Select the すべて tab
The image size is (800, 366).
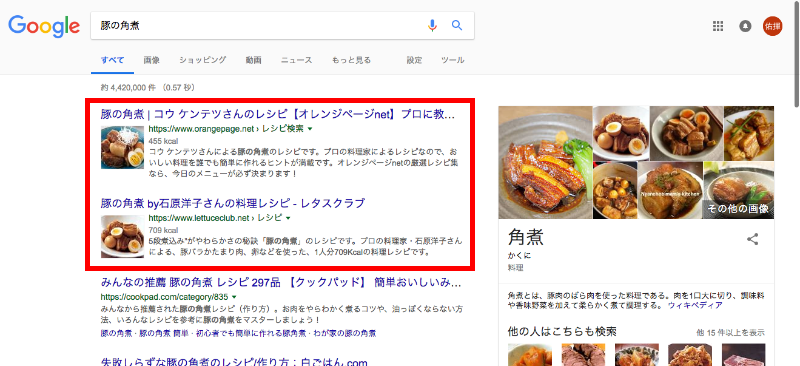click(112, 60)
